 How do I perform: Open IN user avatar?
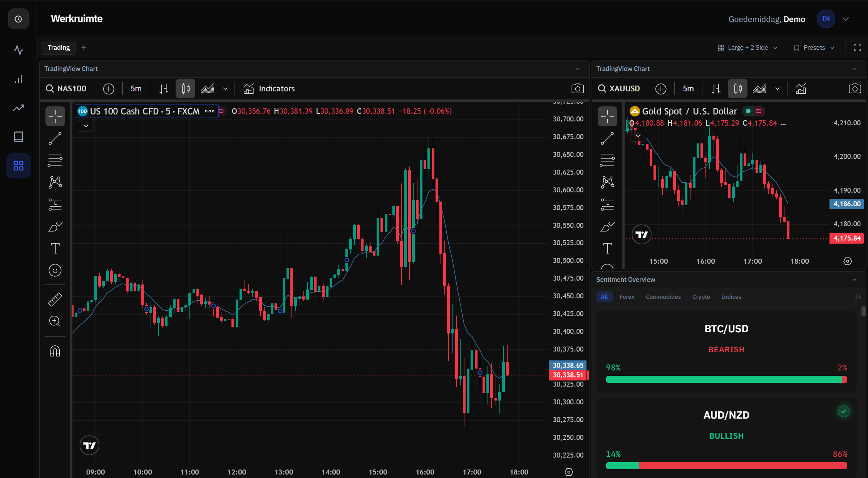coord(826,19)
